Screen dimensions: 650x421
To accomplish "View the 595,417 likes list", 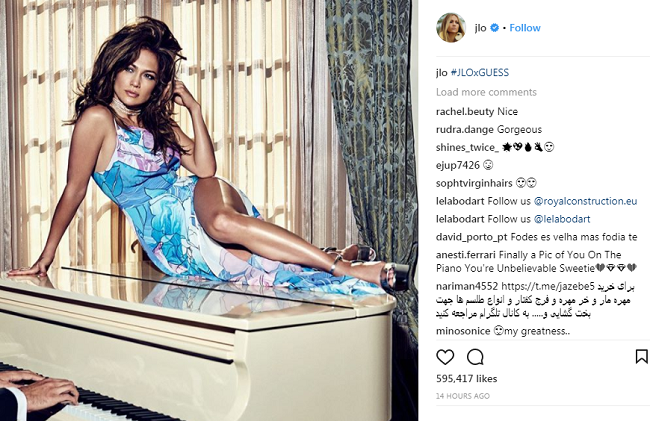I will click(x=466, y=378).
